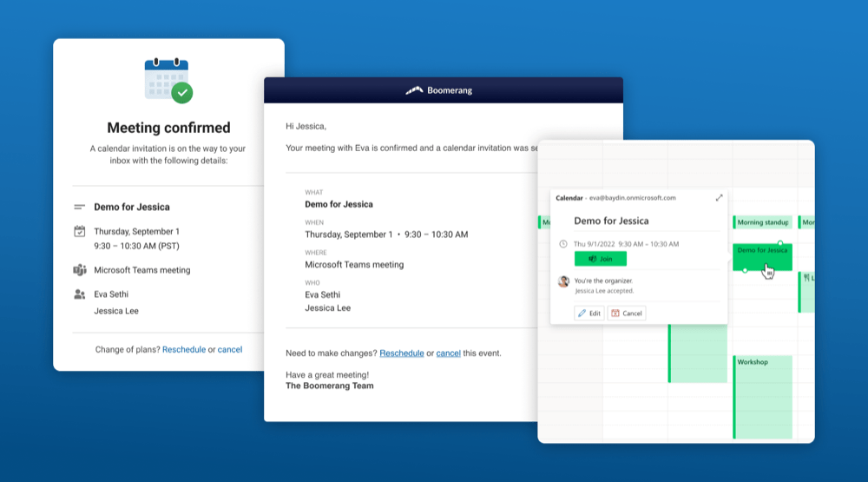Click Reschedule link in the Boomerang email
868x482 pixels.
[402, 353]
